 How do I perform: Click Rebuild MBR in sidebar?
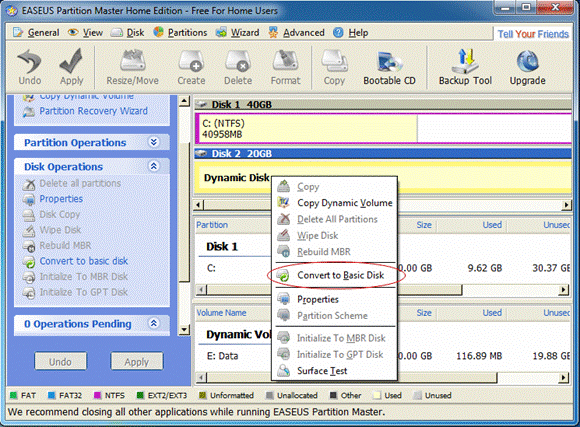tap(57, 246)
